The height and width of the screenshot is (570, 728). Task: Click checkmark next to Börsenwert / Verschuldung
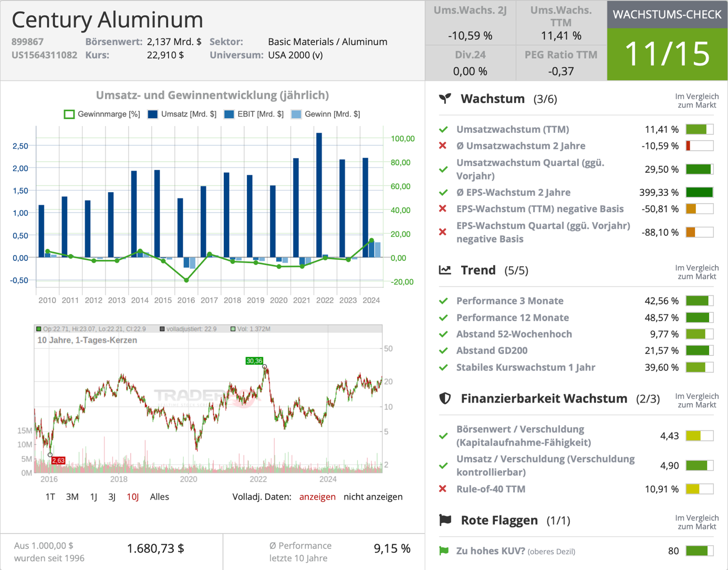(443, 436)
